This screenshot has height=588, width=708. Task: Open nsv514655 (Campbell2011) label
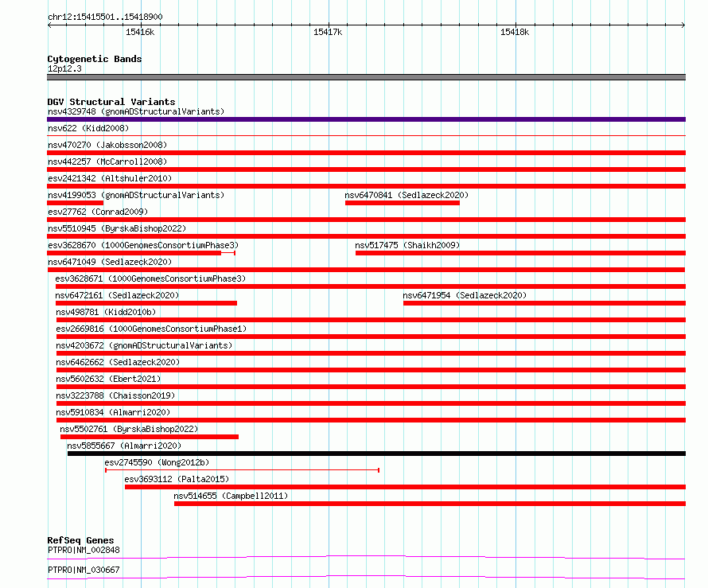coord(231,496)
